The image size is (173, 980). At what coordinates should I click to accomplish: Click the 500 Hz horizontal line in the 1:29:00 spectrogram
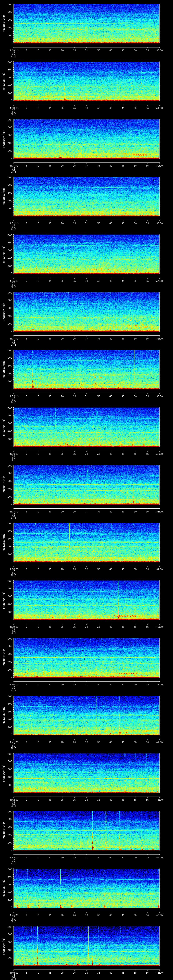[x=76, y=23]
